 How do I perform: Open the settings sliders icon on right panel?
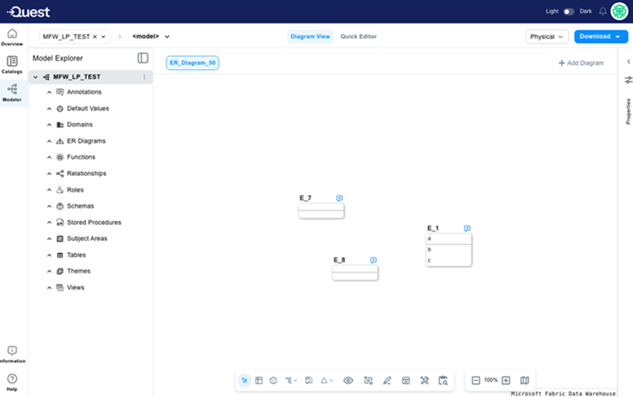coord(628,80)
